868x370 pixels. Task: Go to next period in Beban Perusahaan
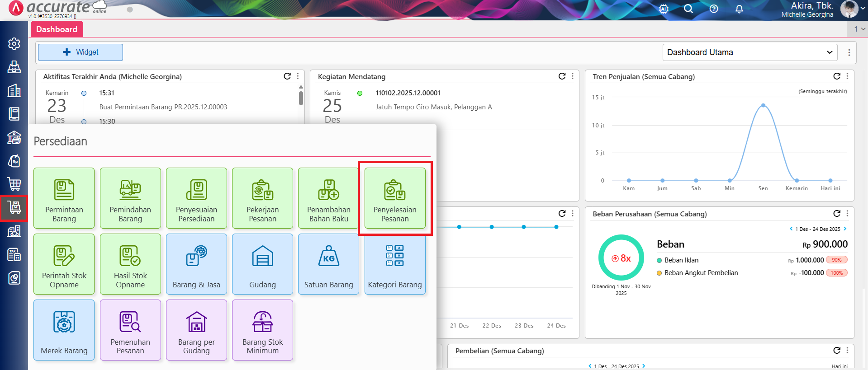coord(845,229)
